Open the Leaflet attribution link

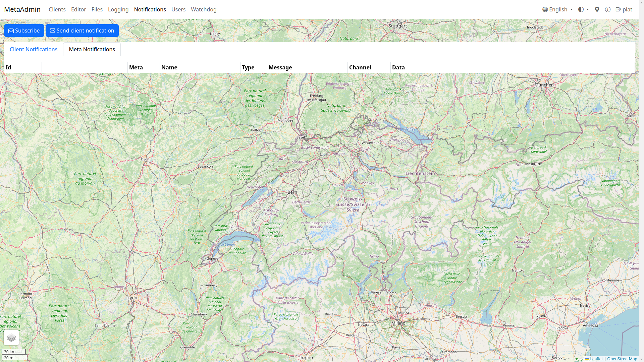[x=596, y=359]
